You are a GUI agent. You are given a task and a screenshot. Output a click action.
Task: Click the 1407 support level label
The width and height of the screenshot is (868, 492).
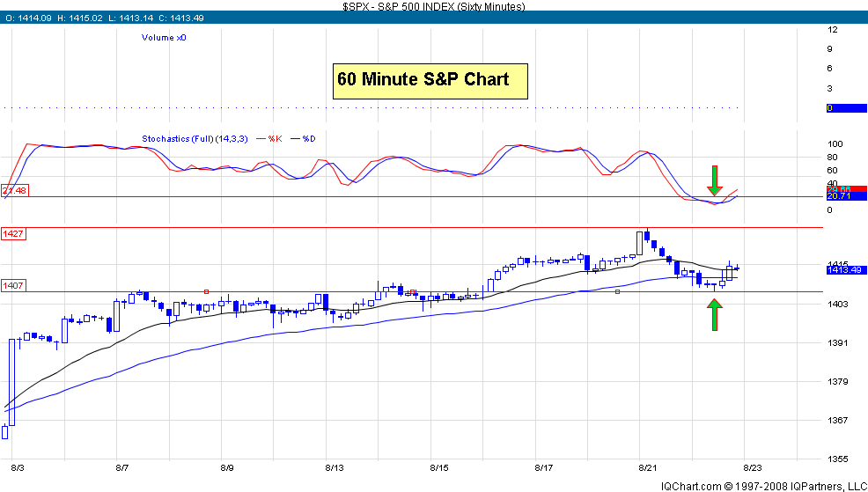(13, 285)
